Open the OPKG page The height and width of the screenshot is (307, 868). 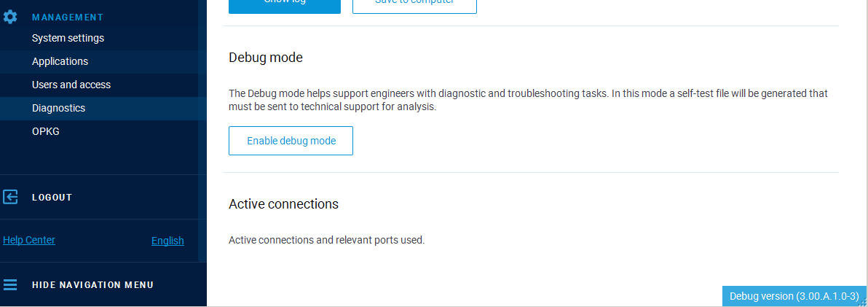click(x=45, y=131)
